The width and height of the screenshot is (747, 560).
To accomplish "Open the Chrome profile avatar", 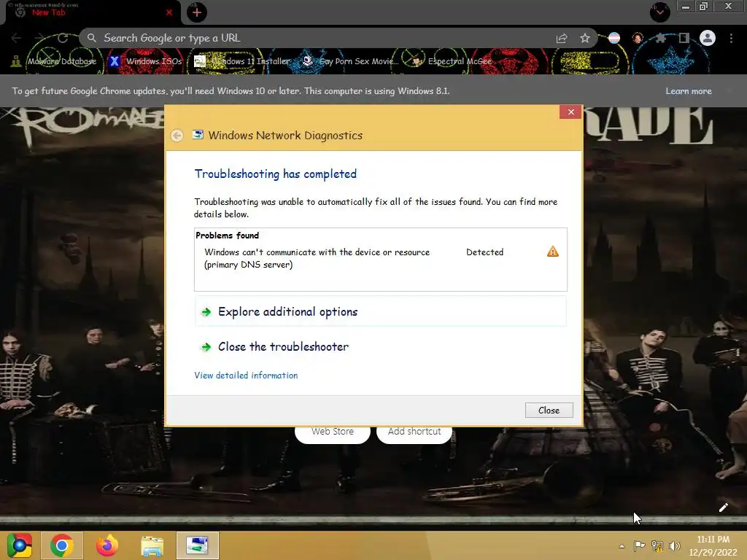I will click(x=708, y=38).
